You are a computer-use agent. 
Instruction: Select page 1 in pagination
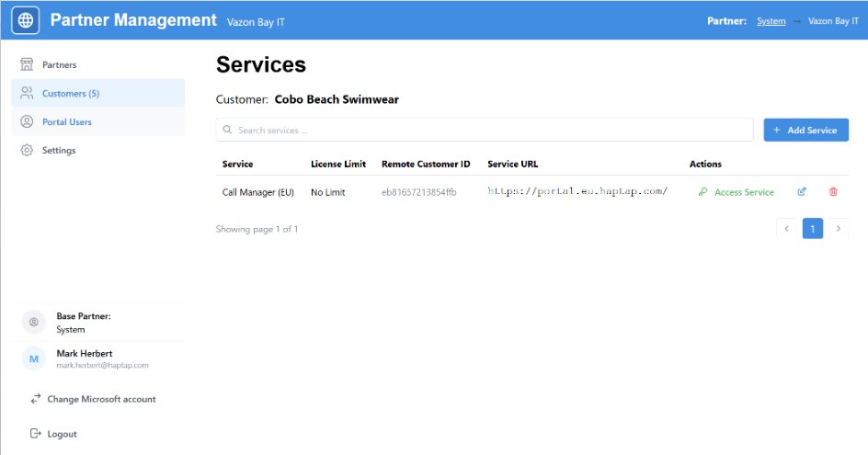[x=812, y=229]
